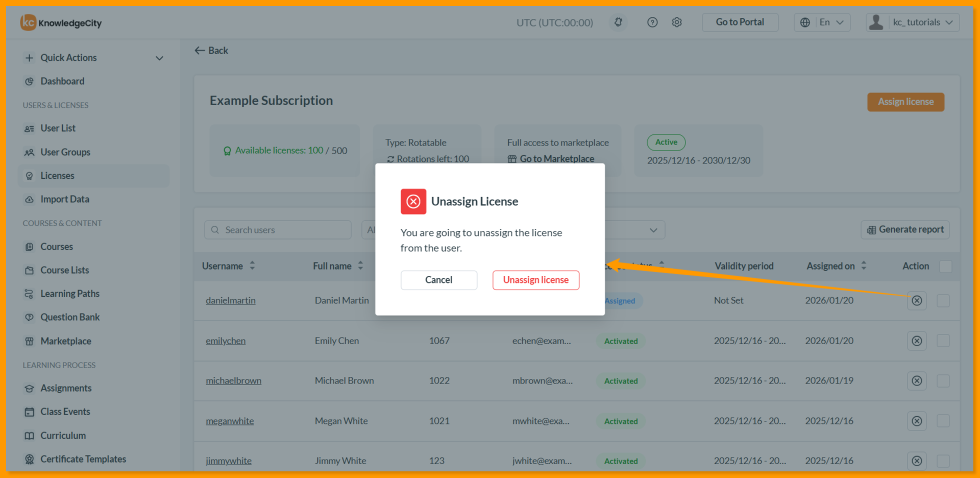Click the red Unassign License dialog icon
The image size is (980, 478).
pyautogui.click(x=413, y=201)
